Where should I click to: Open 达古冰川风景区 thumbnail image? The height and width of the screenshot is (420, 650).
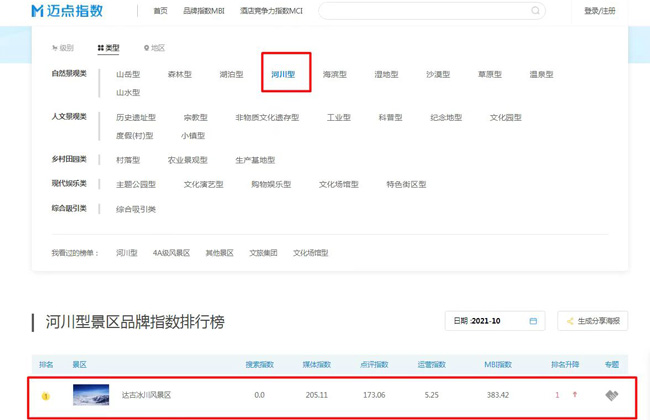(91, 395)
